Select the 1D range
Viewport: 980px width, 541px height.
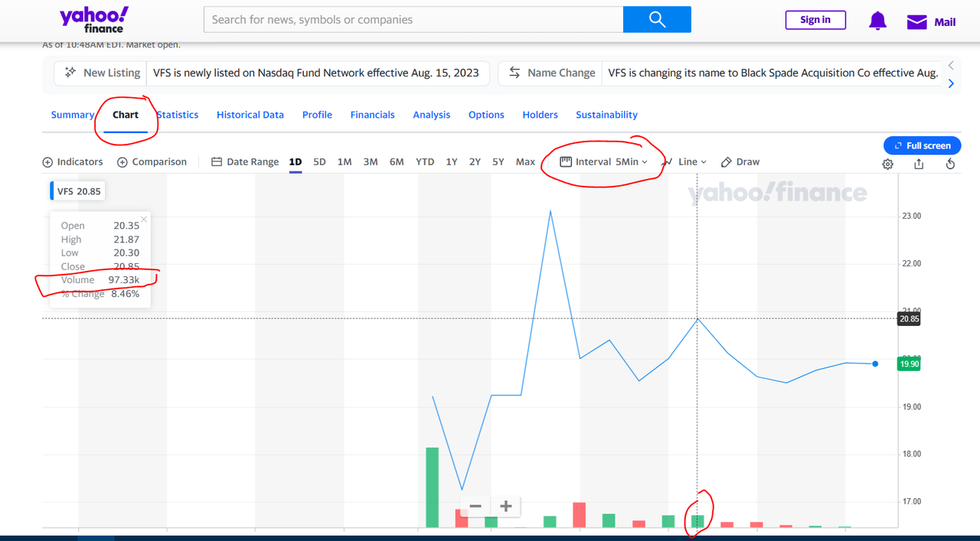pyautogui.click(x=296, y=161)
